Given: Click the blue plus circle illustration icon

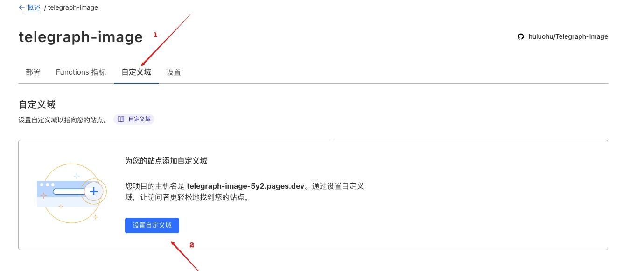Looking at the screenshot, I should [94, 191].
